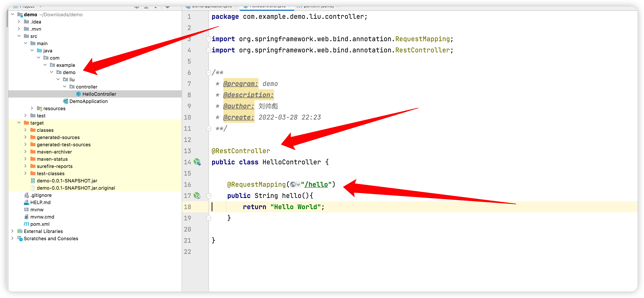
Task: Click the External Libraries icon
Action: pos(20,231)
